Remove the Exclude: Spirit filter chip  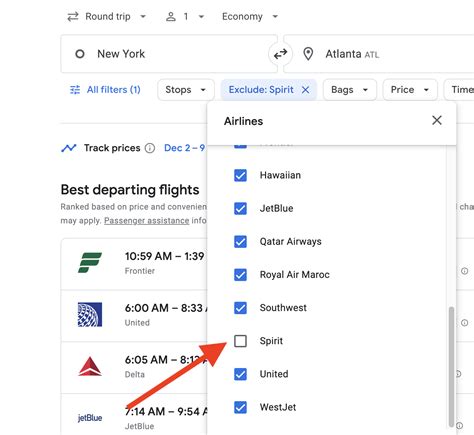[305, 90]
